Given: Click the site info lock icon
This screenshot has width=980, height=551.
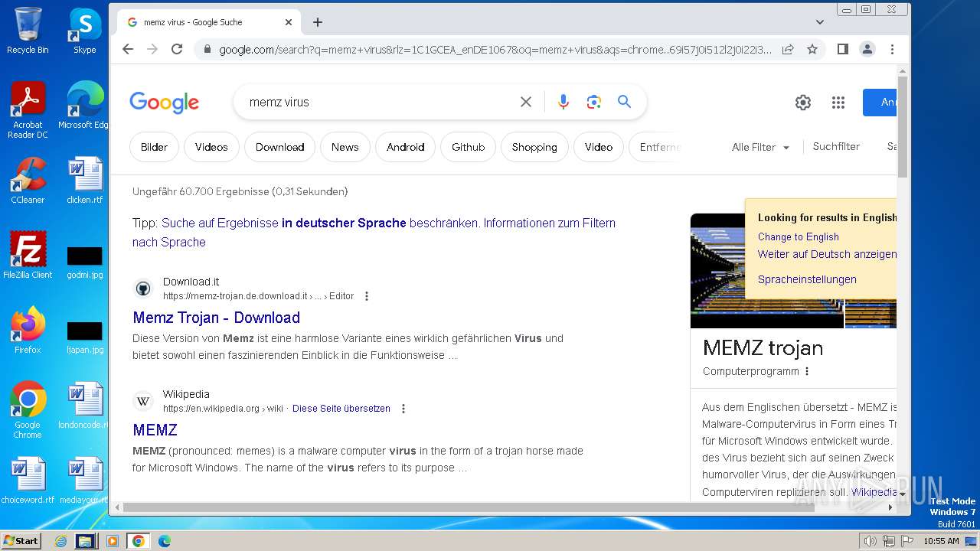Looking at the screenshot, I should coord(207,49).
